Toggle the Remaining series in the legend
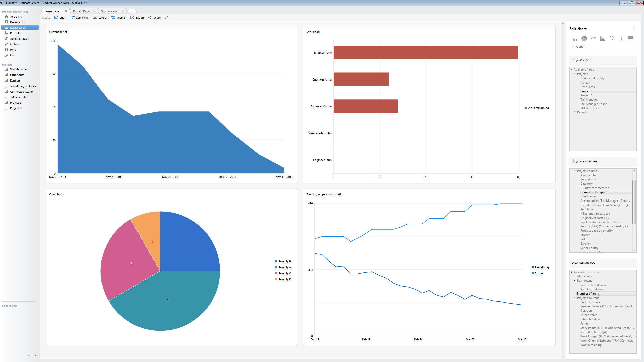Screen dimensions: 644x362 coord(540,267)
